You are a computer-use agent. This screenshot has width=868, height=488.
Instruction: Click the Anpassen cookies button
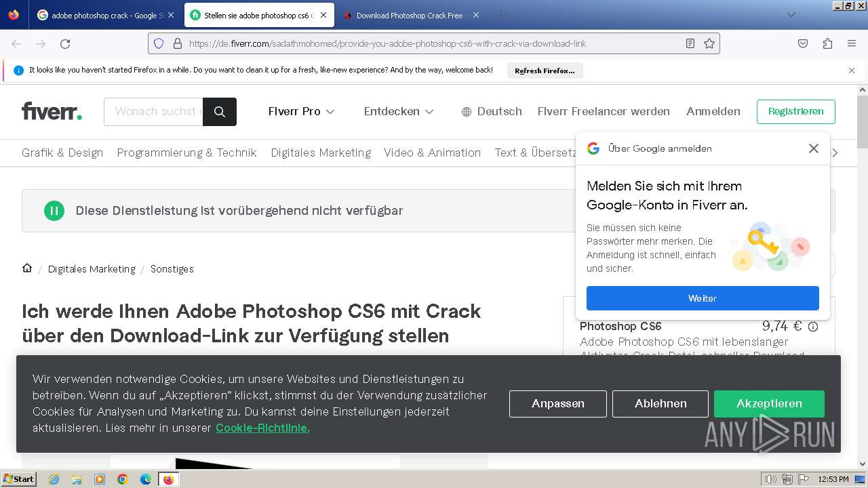pos(558,403)
